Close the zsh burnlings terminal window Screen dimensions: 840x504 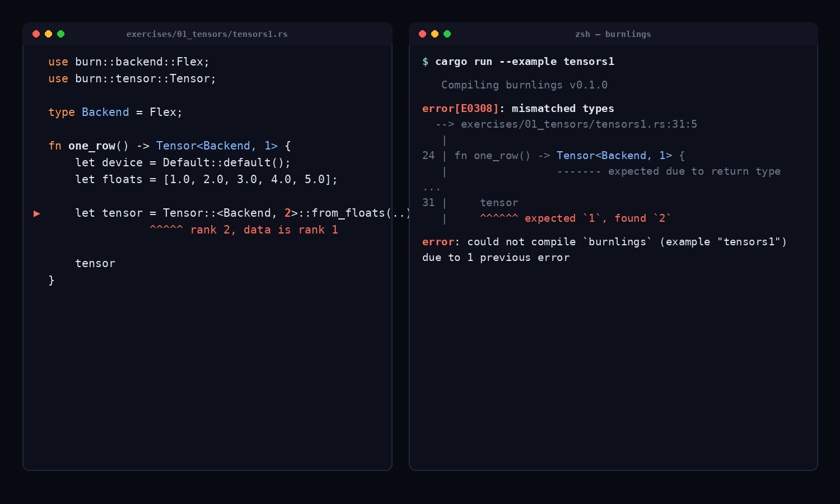(422, 34)
